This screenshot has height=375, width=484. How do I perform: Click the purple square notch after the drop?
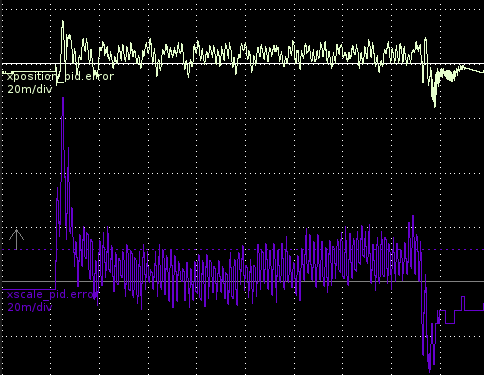450,317
